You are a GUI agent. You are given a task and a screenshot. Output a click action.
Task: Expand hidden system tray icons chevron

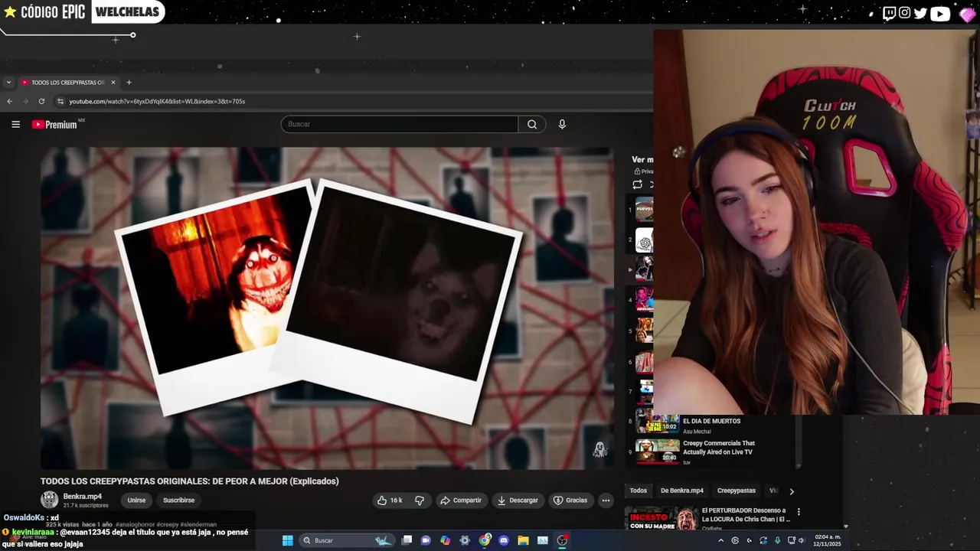pos(720,540)
